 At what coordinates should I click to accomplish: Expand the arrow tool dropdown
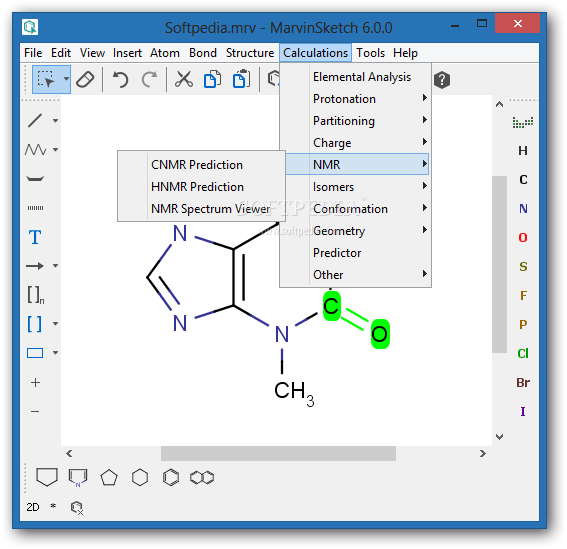click(55, 266)
